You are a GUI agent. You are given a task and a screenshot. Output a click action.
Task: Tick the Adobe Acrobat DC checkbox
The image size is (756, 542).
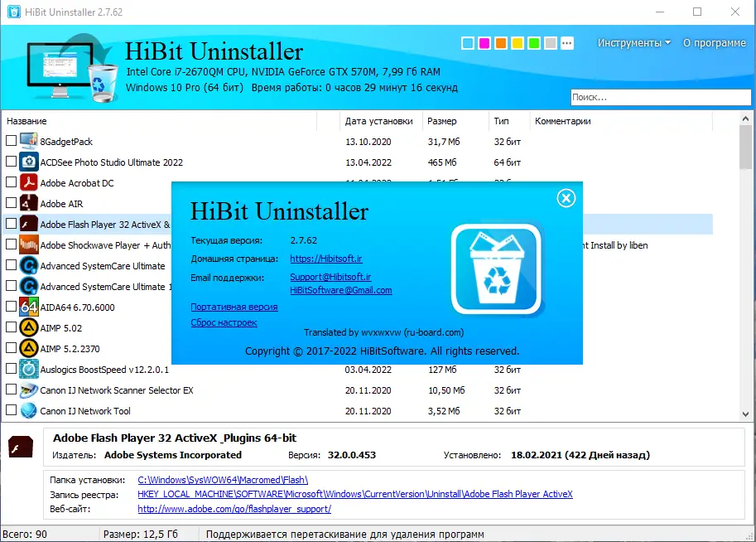[x=11, y=182]
